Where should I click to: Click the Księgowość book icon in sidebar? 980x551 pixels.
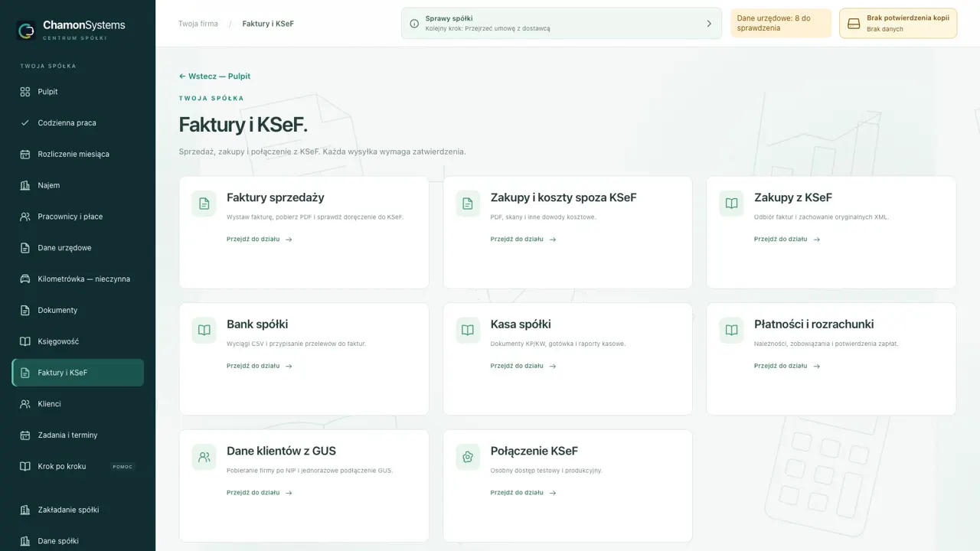24,341
